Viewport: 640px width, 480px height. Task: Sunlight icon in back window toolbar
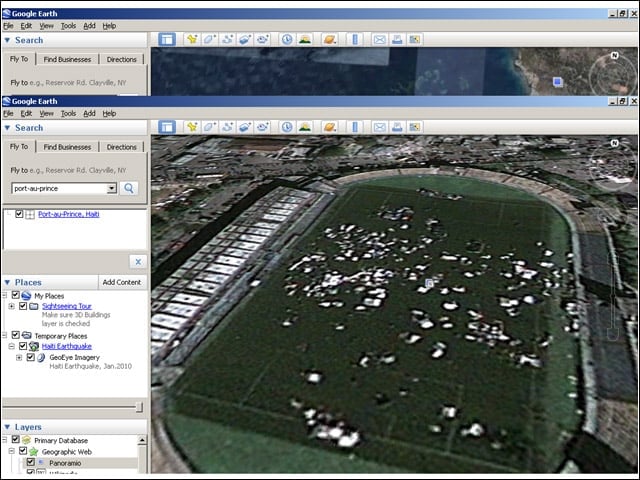tap(304, 40)
